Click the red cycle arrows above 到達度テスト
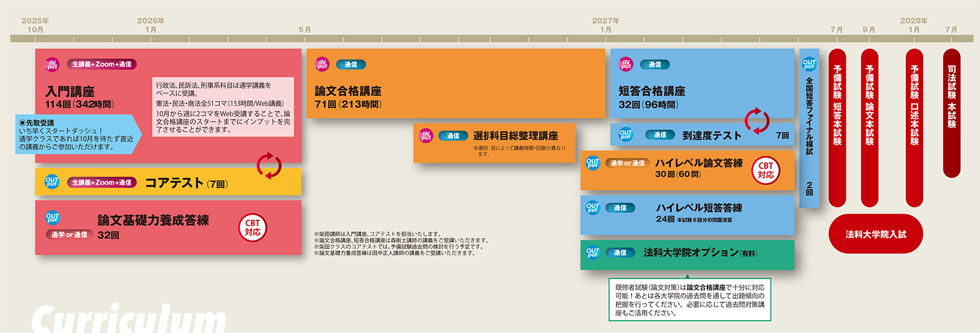Screen dimensions: 980x333 point(757,121)
